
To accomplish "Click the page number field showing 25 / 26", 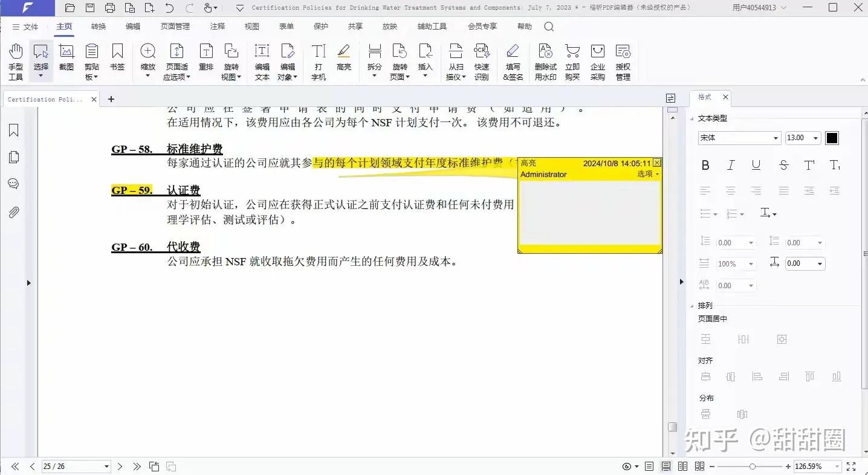I will click(76, 467).
